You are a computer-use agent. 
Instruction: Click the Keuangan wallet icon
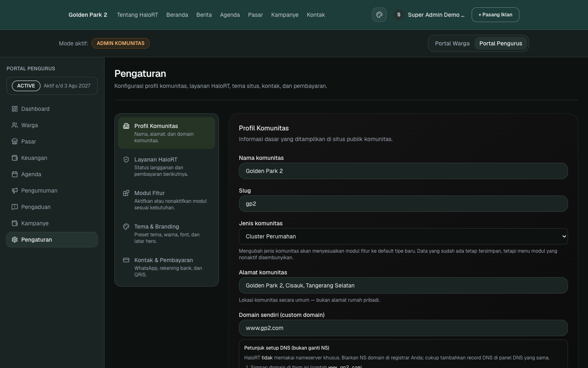point(15,158)
